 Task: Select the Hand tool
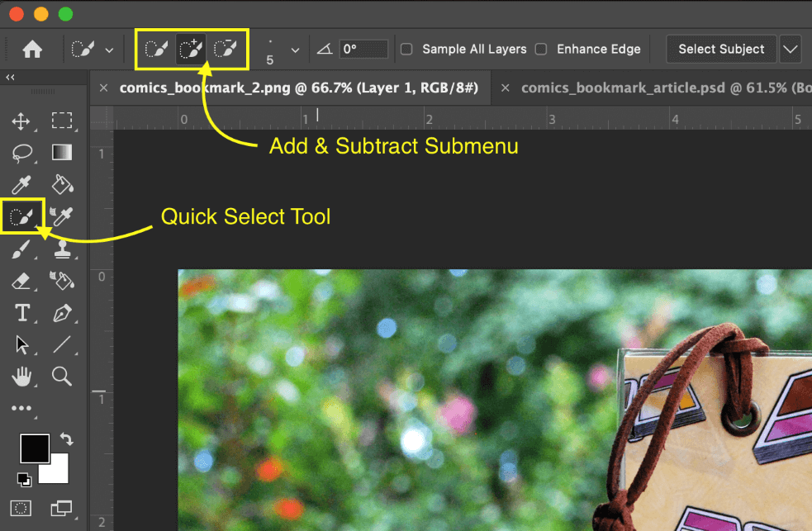[x=21, y=377]
